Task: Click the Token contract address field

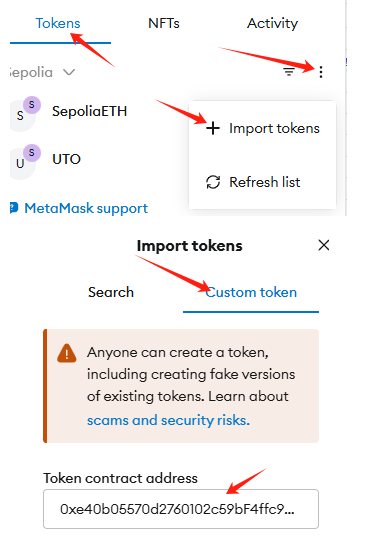Action: [181, 509]
